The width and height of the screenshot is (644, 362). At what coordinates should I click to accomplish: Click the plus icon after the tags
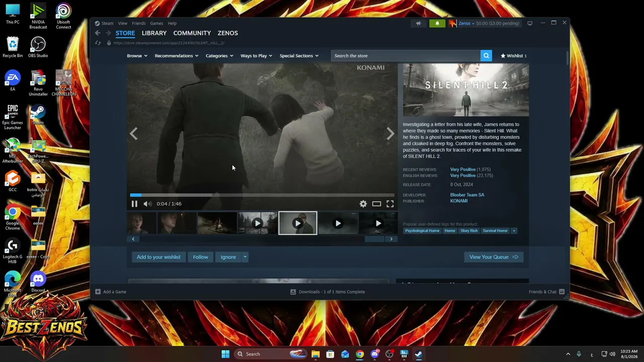[514, 231]
